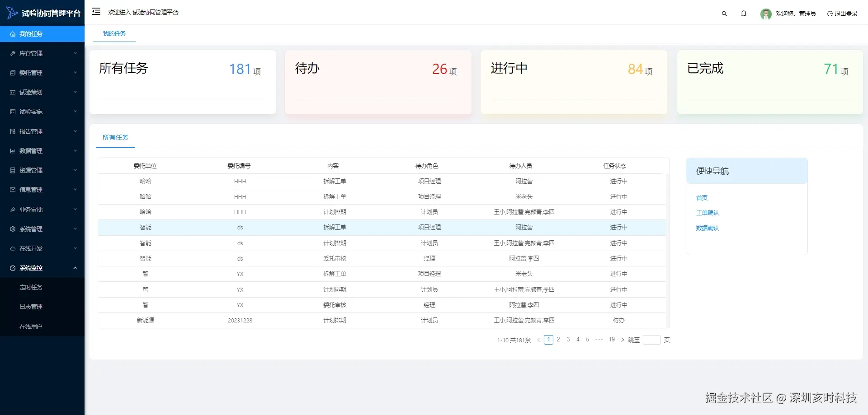This screenshot has height=415, width=868.
Task: Switch to the 我的任务 page tab
Action: [114, 33]
